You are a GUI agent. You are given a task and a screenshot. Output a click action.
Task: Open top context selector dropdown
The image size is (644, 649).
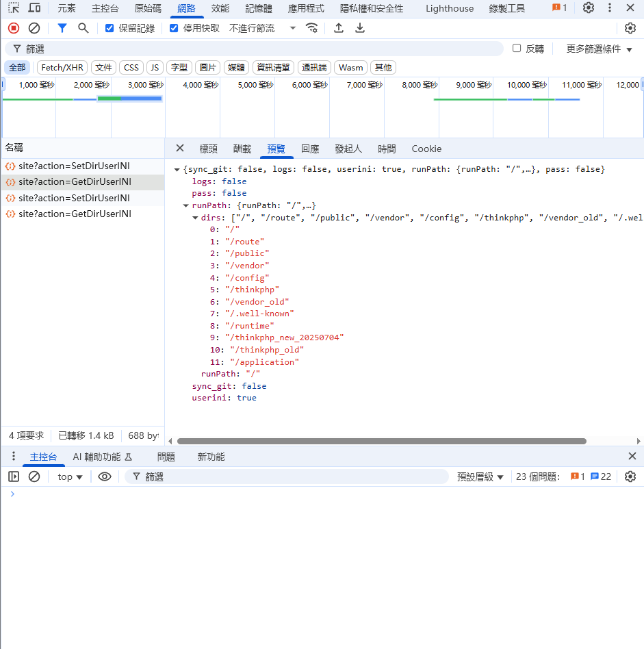coord(70,476)
